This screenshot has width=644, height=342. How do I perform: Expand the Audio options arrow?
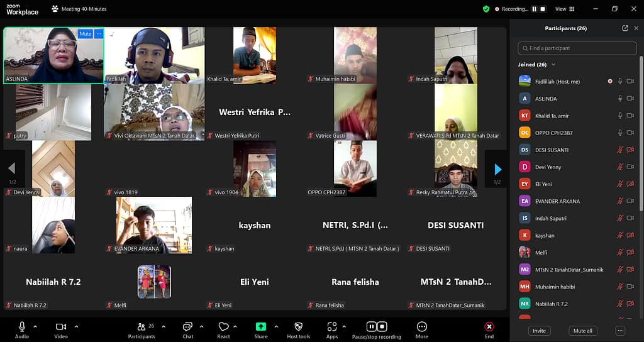pyautogui.click(x=35, y=326)
